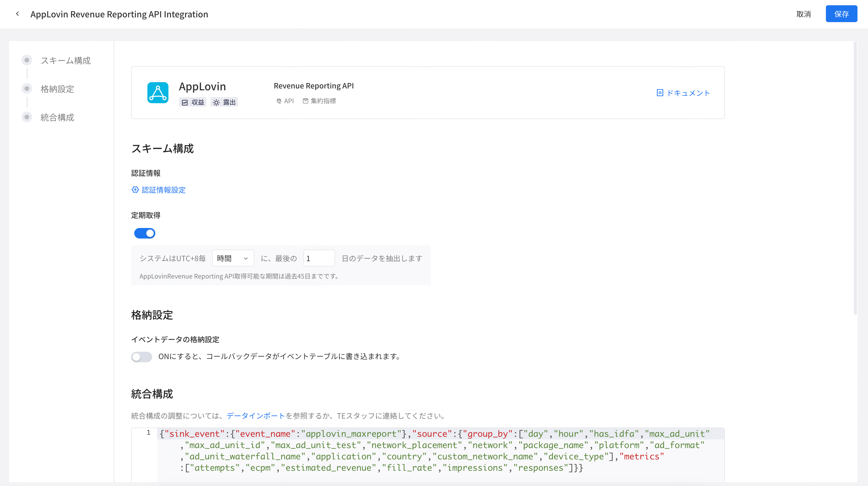Click the スキーム構成 step circle

27,60
